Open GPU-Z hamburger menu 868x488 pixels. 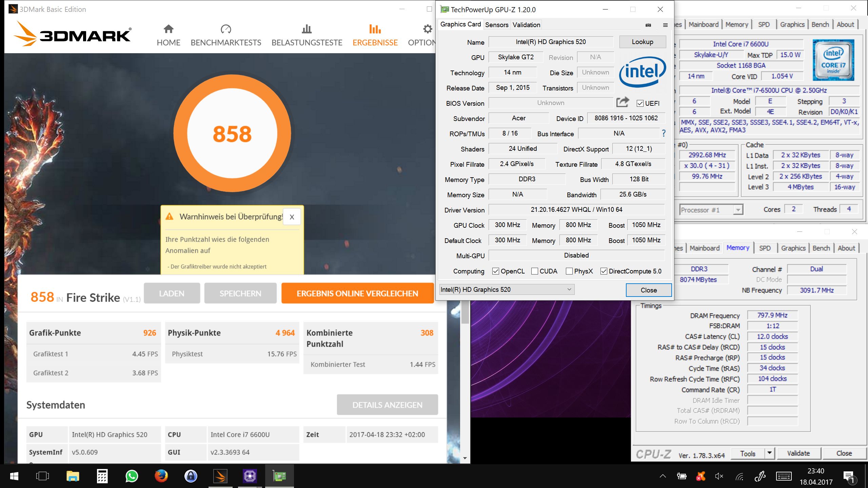665,25
